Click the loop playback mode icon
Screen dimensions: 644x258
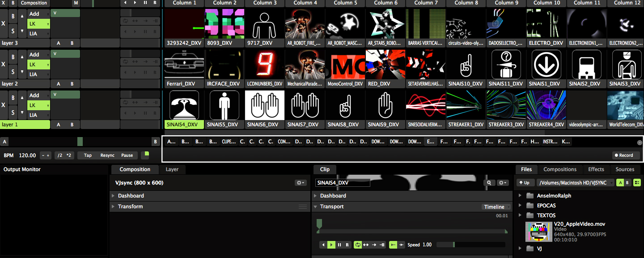pyautogui.click(x=358, y=245)
